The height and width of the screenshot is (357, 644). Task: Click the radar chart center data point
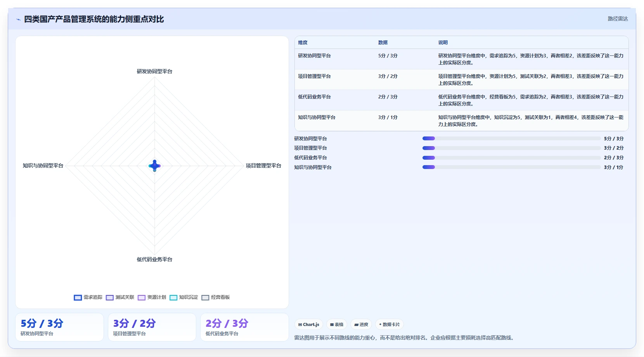[x=154, y=166]
